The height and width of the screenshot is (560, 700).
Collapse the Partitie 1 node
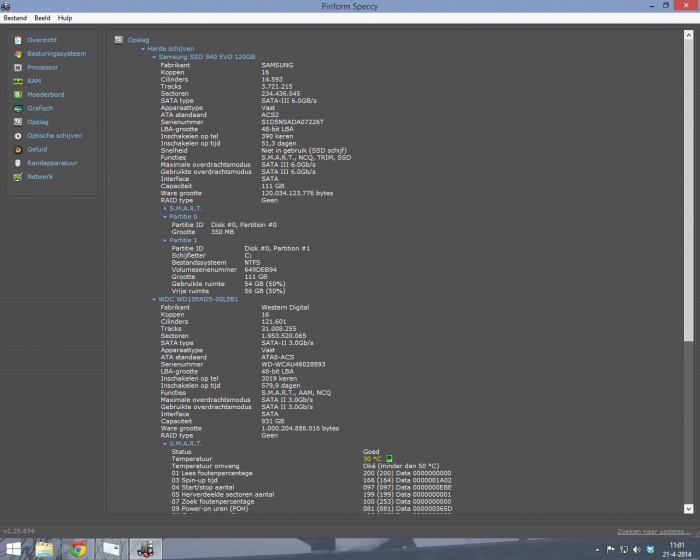pos(165,240)
